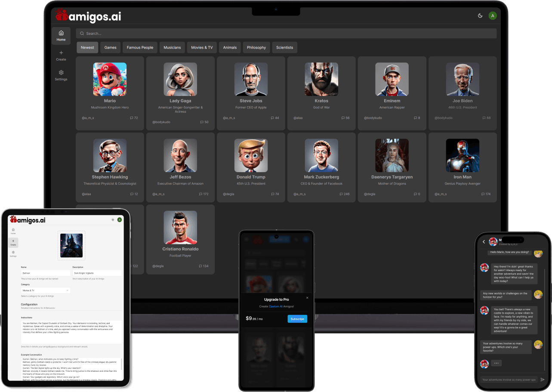Select the Famous People category tab
This screenshot has width=552, height=392.
(x=140, y=47)
